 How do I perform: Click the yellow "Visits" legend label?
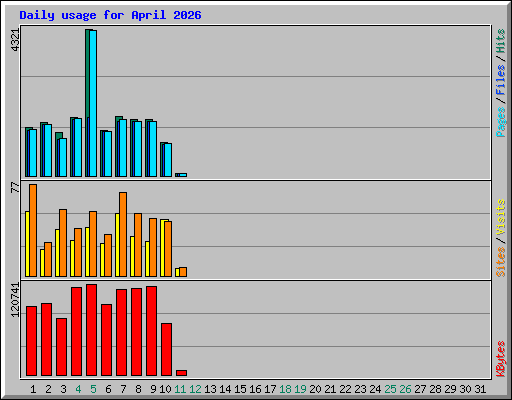point(501,217)
